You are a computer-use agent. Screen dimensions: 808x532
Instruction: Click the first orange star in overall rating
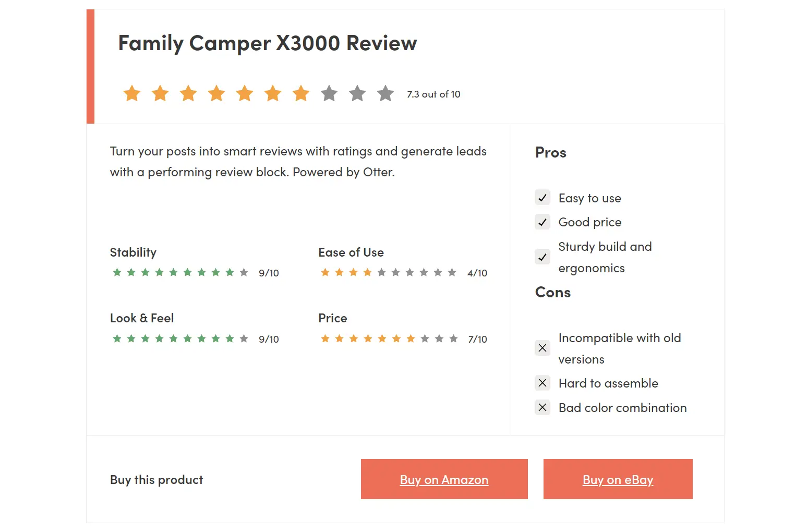[132, 93]
